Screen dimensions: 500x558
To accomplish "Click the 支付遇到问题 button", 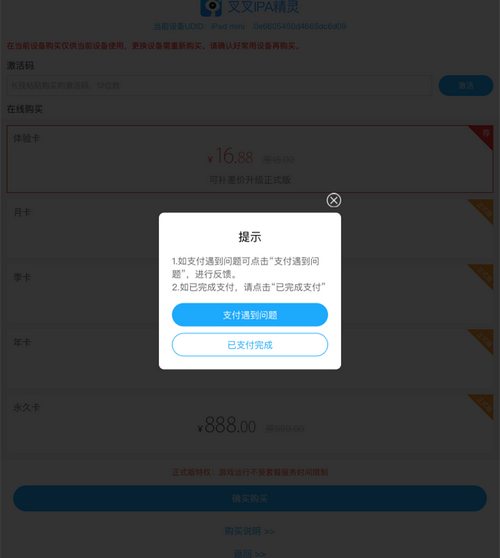I will tap(250, 315).
